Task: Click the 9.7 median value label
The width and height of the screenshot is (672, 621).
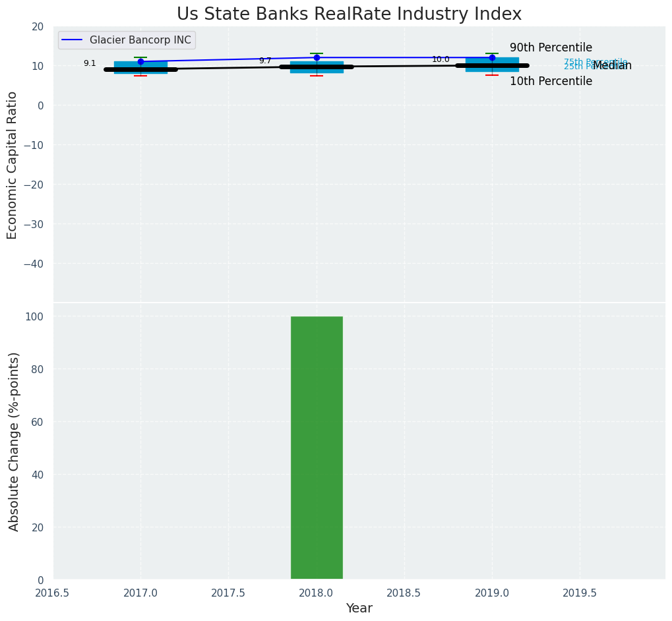Action: click(265, 61)
